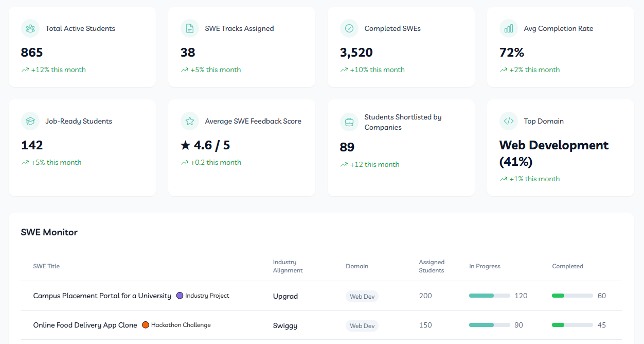Screen dimensions: 644x344
Task: Click the Domain column header
Action: tap(357, 266)
